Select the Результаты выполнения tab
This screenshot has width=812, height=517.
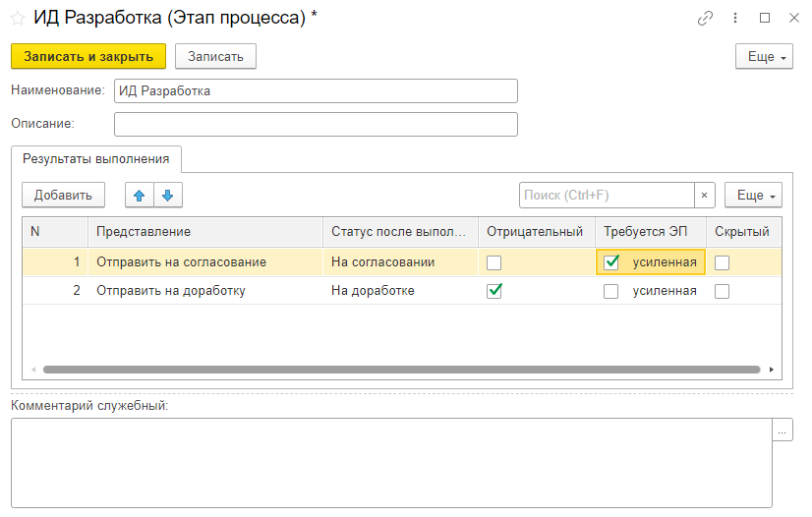96,158
